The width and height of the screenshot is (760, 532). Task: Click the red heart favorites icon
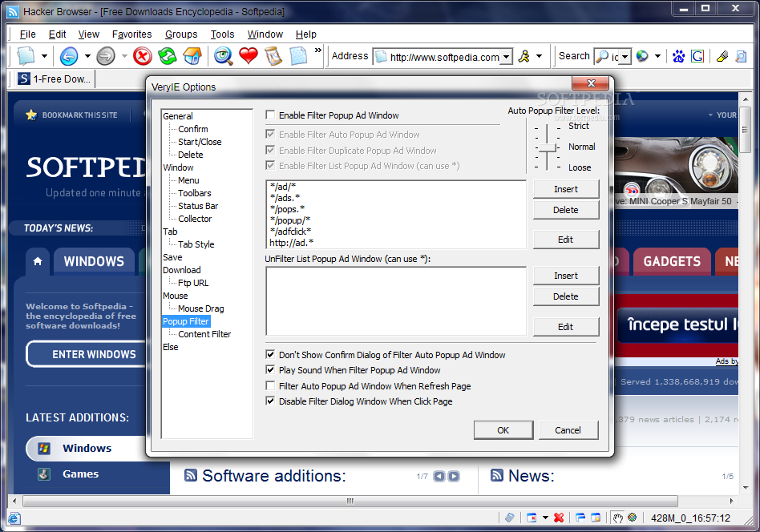pos(249,56)
